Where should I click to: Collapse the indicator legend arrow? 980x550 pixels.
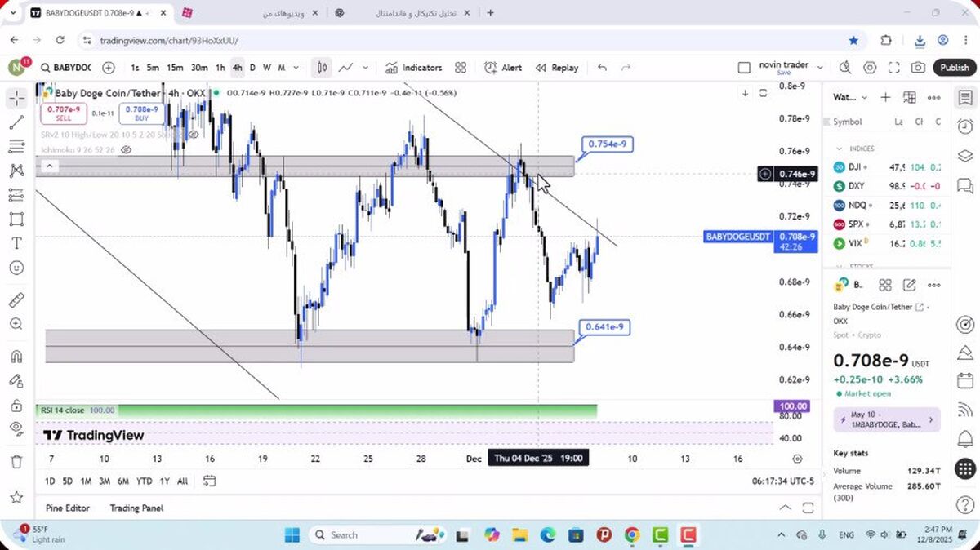point(49,166)
